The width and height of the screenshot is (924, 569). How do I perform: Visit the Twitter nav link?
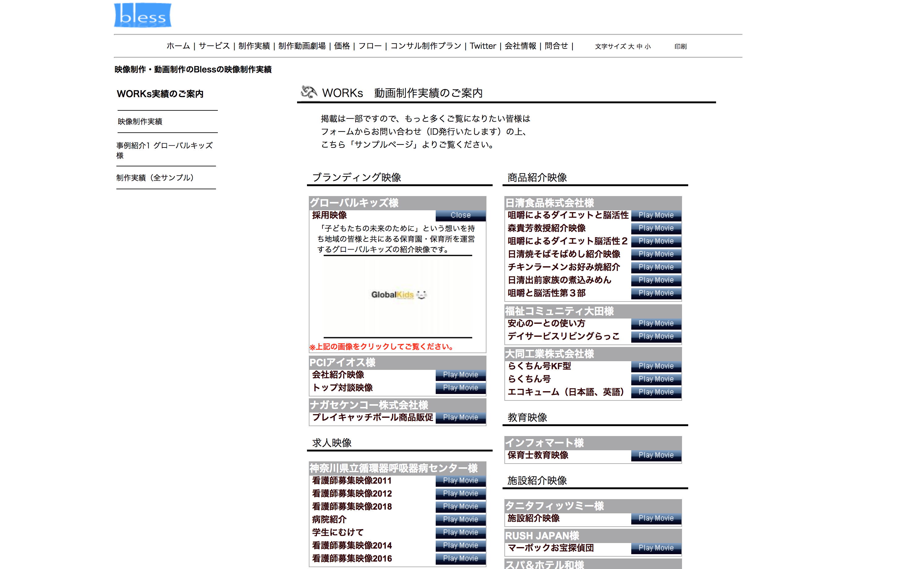pos(483,46)
